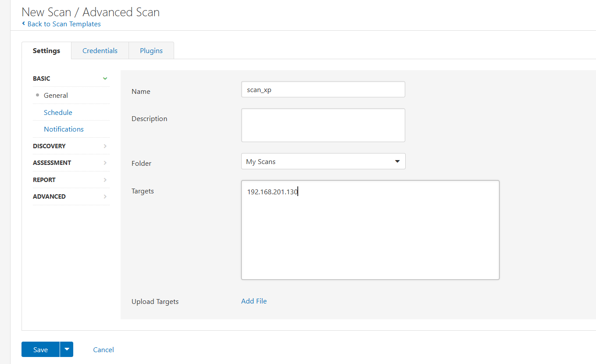
Task: Expand the ASSESSMENT section arrow
Action: [105, 163]
